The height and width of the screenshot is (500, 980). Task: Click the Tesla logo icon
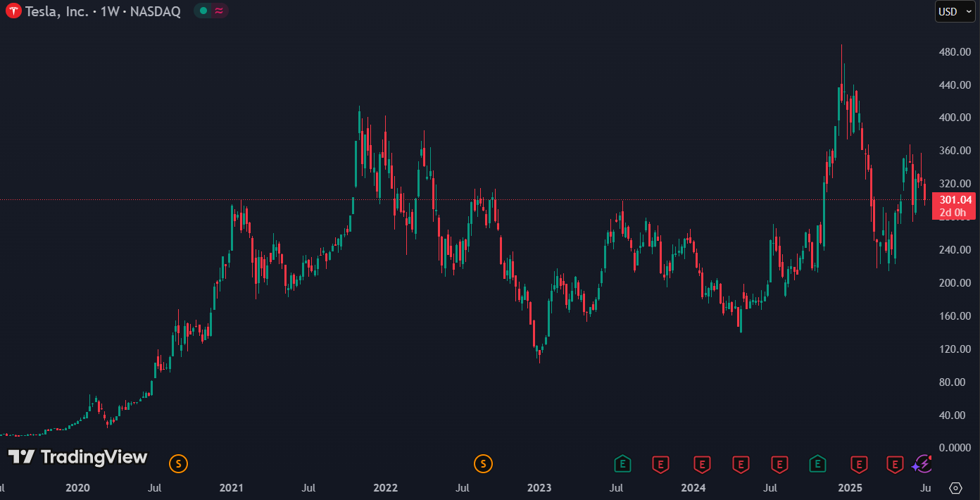pyautogui.click(x=13, y=11)
